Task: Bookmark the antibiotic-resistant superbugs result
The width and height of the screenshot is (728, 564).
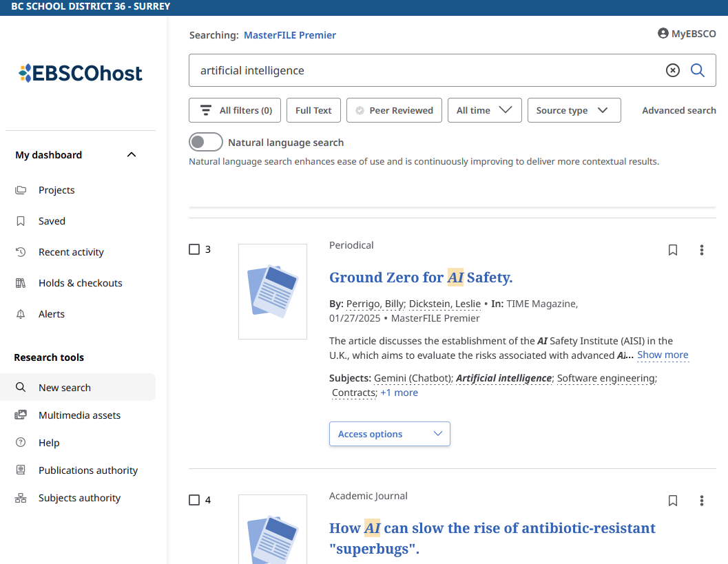Action: 673,501
